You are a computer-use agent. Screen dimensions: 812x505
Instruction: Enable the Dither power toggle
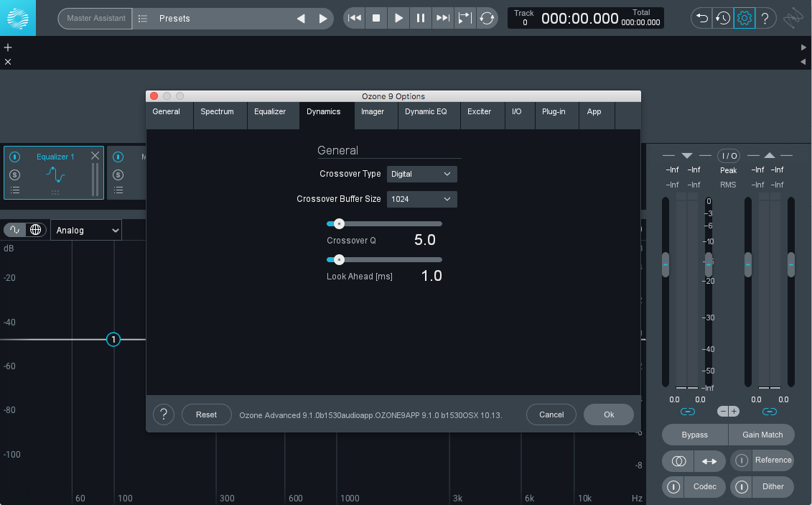click(742, 487)
